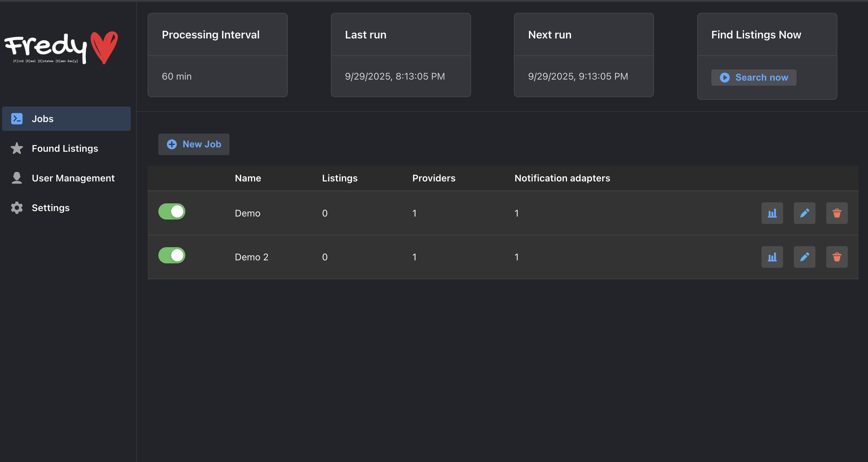Open the Jobs menu item
Image resolution: width=868 pixels, height=462 pixels.
point(66,119)
